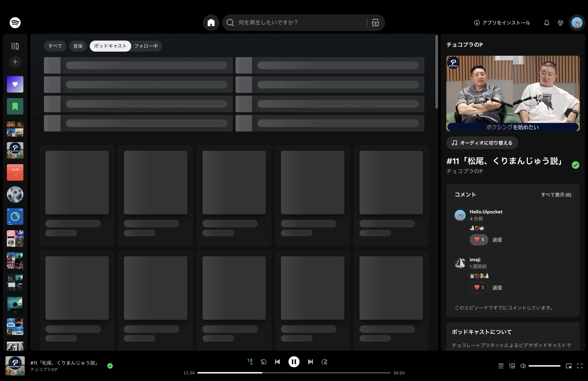Click the チョコプラのP panel header title

tap(465, 45)
